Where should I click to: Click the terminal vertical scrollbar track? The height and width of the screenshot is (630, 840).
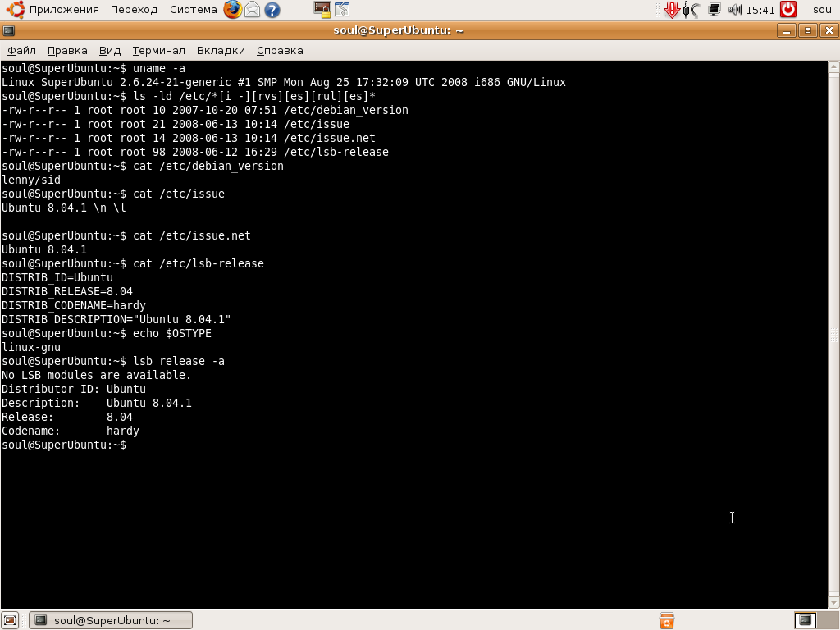833,335
